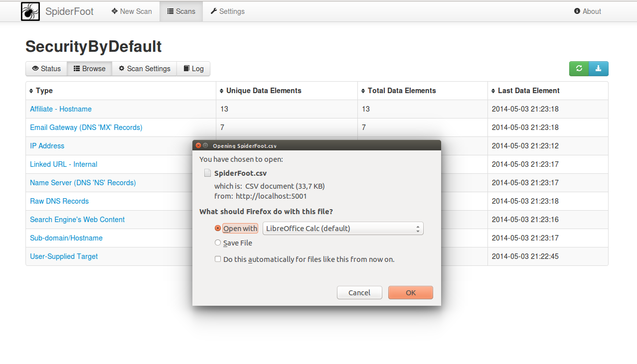Click the blue download export icon button
The width and height of the screenshot is (637, 364).
click(599, 69)
